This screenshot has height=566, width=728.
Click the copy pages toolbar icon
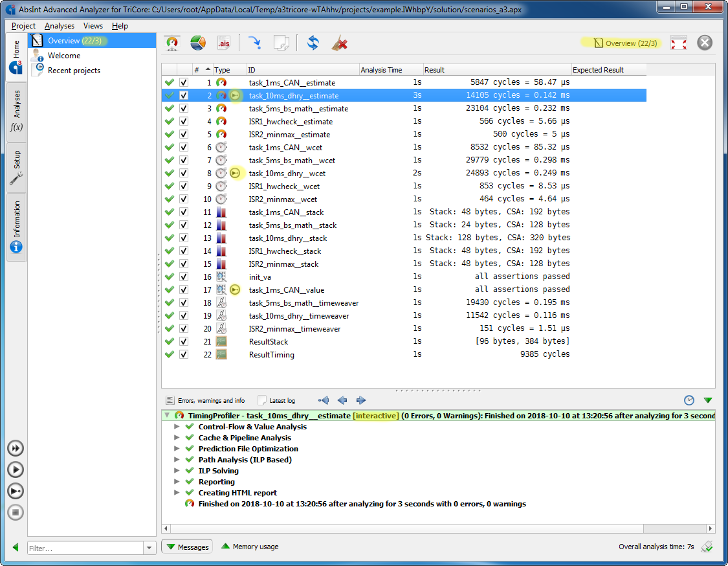[x=281, y=43]
